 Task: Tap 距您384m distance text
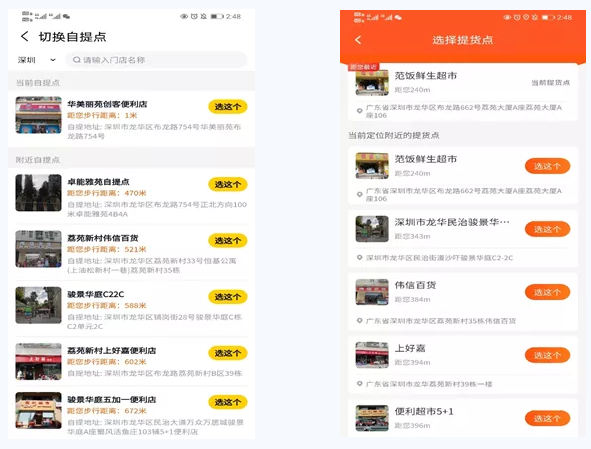[412, 299]
